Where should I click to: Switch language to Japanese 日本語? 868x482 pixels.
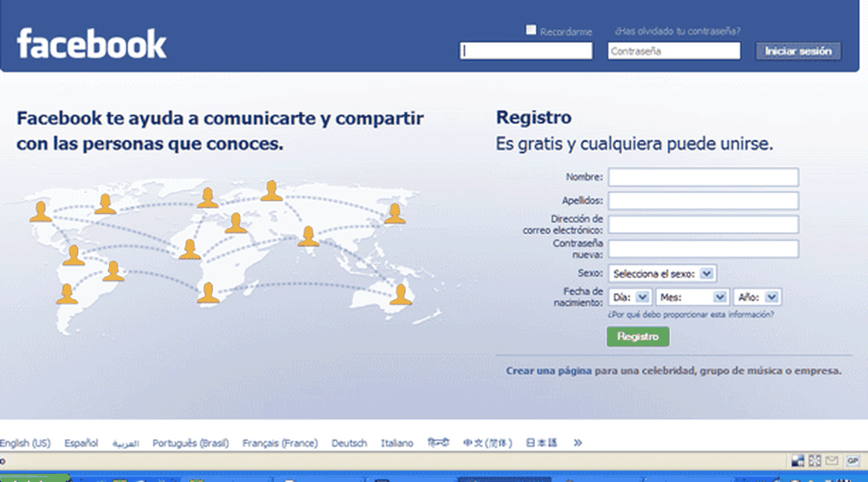[x=542, y=443]
